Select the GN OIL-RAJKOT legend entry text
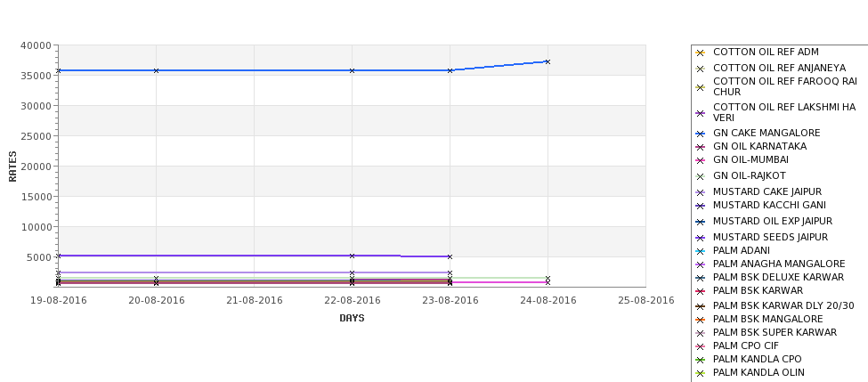The width and height of the screenshot is (868, 382). pyautogui.click(x=749, y=175)
